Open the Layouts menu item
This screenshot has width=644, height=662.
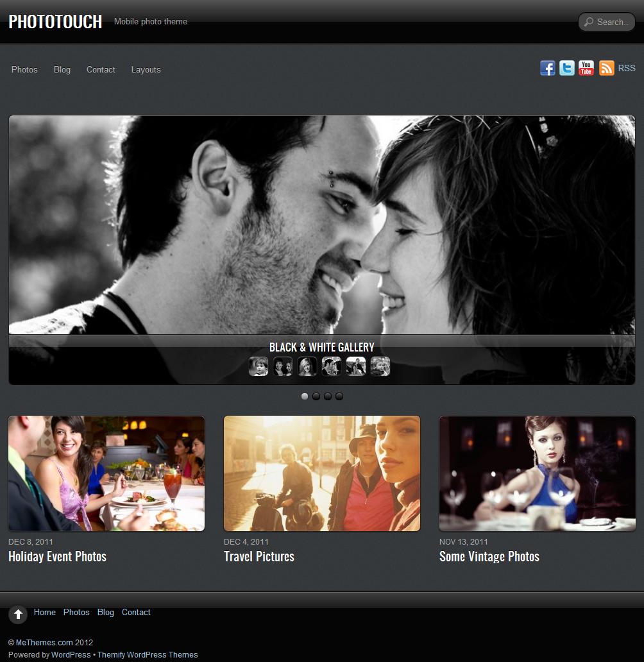146,70
